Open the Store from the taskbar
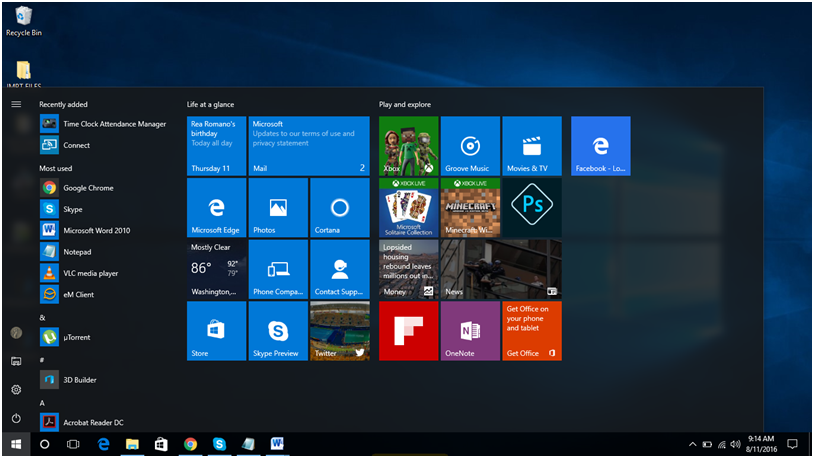814x458 pixels. (x=161, y=444)
